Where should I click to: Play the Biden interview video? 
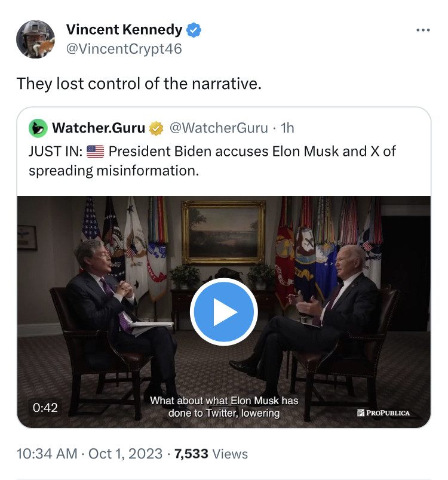click(x=223, y=312)
